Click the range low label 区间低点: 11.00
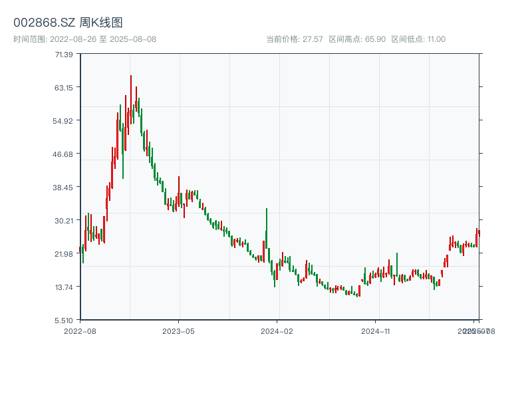The image size is (532, 399). pos(418,39)
